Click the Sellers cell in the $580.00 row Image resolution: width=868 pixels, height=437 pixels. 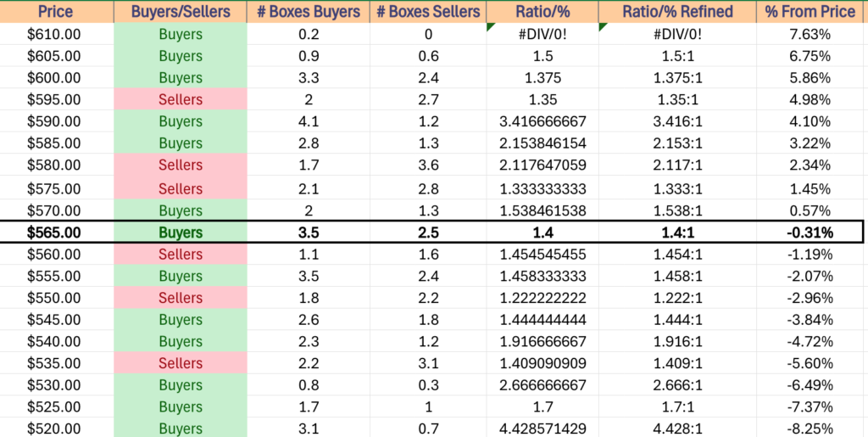pos(181,165)
